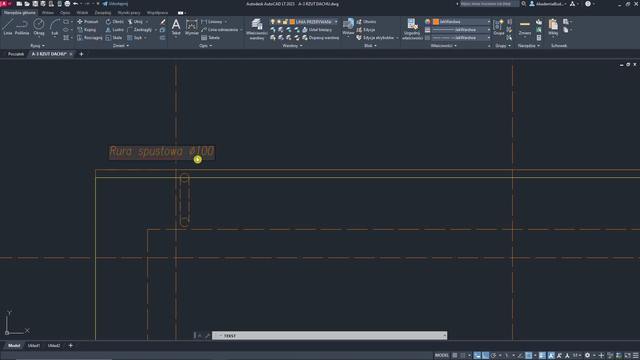Select the Łuk (arc) tool
Viewport: 640px width, 360px height.
[55, 27]
